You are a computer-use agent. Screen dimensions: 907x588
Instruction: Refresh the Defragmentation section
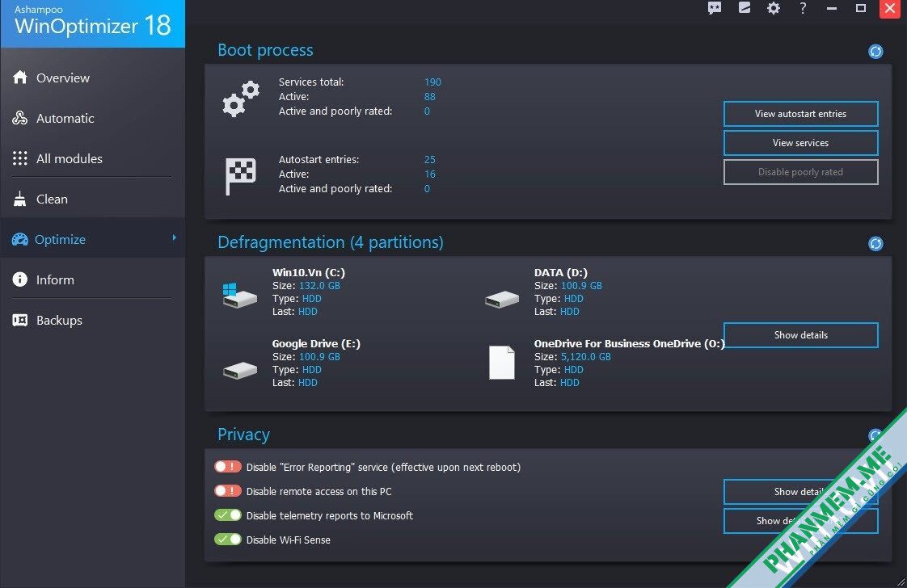pyautogui.click(x=875, y=243)
